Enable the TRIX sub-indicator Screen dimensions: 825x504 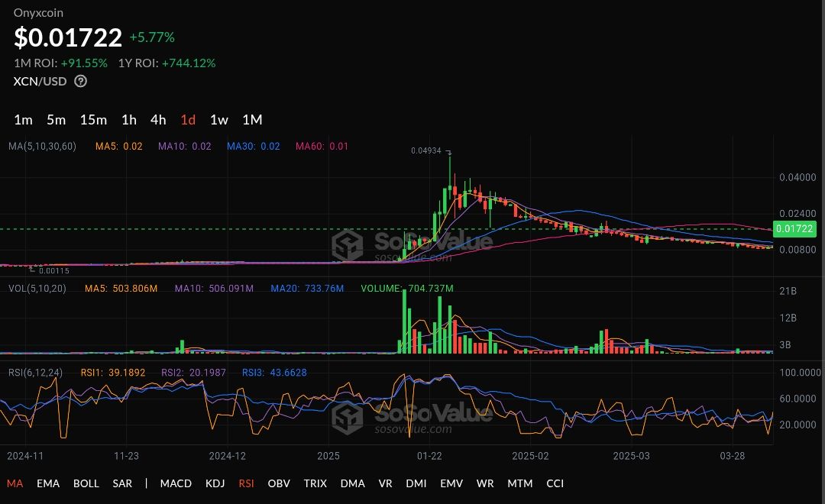[315, 483]
